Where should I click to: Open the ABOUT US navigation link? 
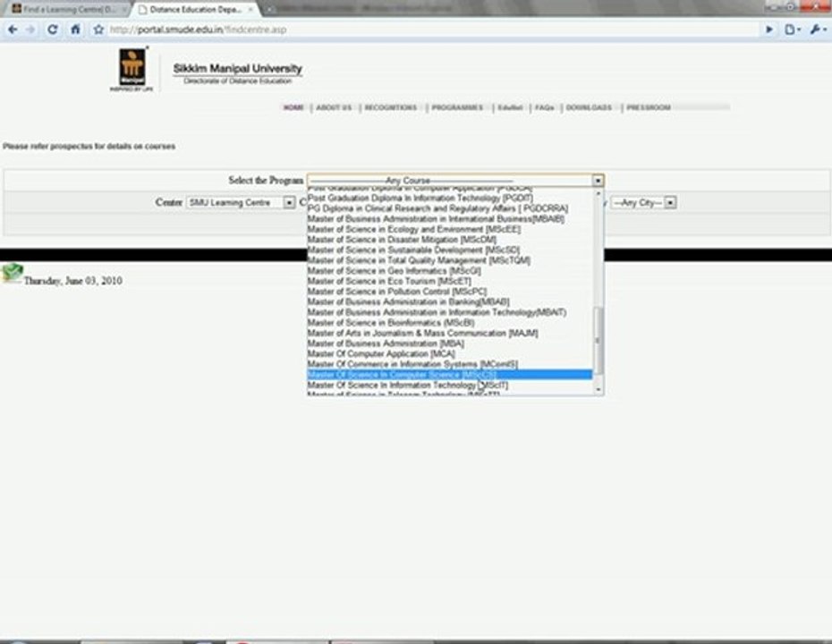(x=334, y=107)
